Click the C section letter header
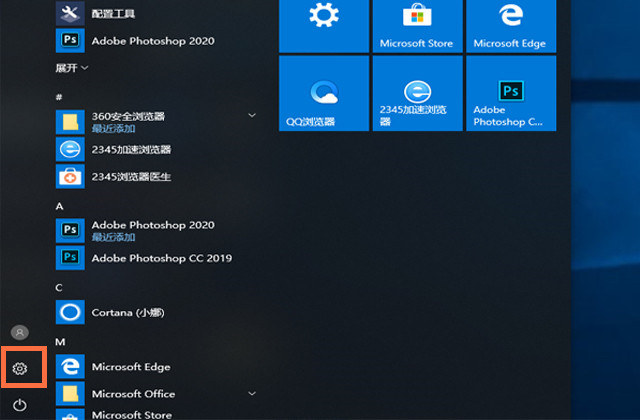This screenshot has width=640, height=420. [59, 288]
